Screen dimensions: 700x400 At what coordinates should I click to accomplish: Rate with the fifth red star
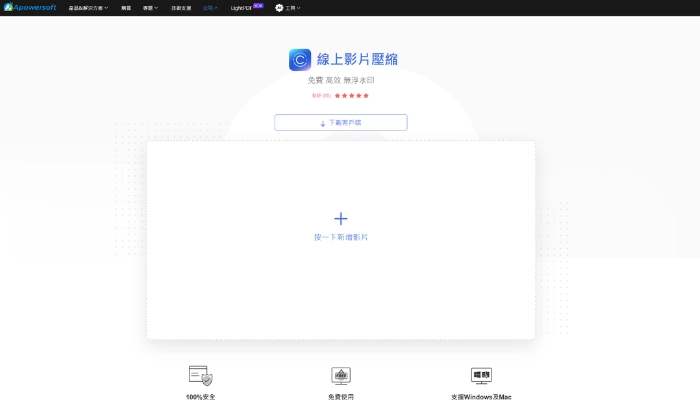pos(366,96)
